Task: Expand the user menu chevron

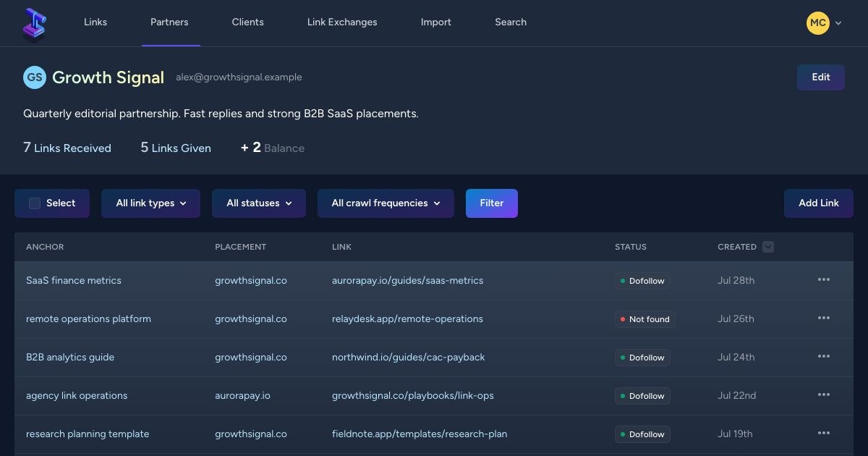Action: pos(838,23)
